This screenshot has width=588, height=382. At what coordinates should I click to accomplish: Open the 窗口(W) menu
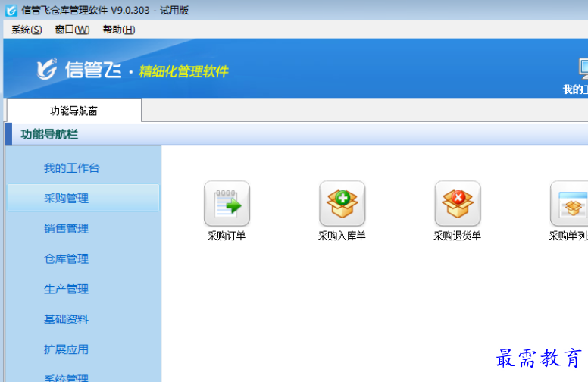(72, 30)
